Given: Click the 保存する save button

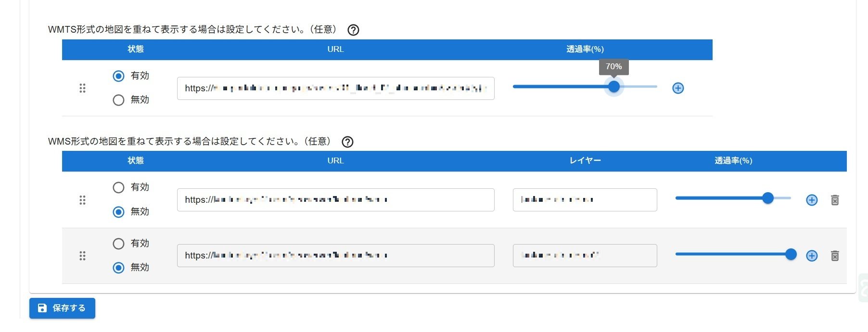Looking at the screenshot, I should click(x=62, y=308).
